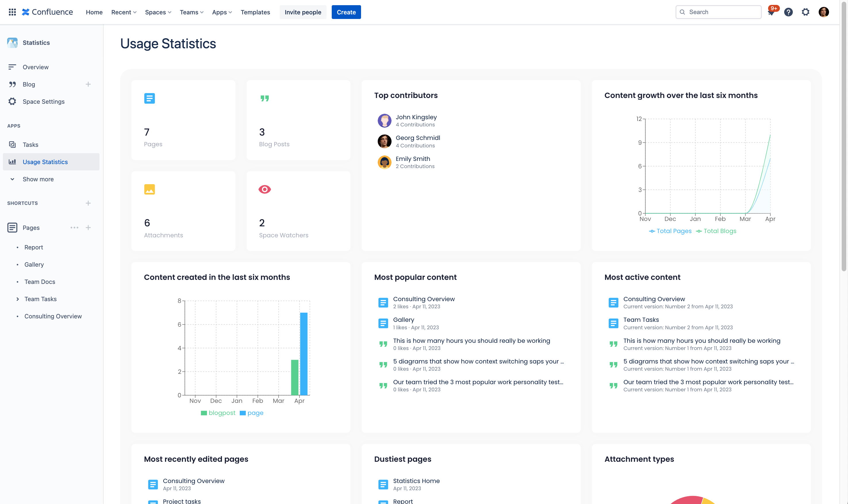
Task: Expand the Team Tasks page tree
Action: (17, 299)
